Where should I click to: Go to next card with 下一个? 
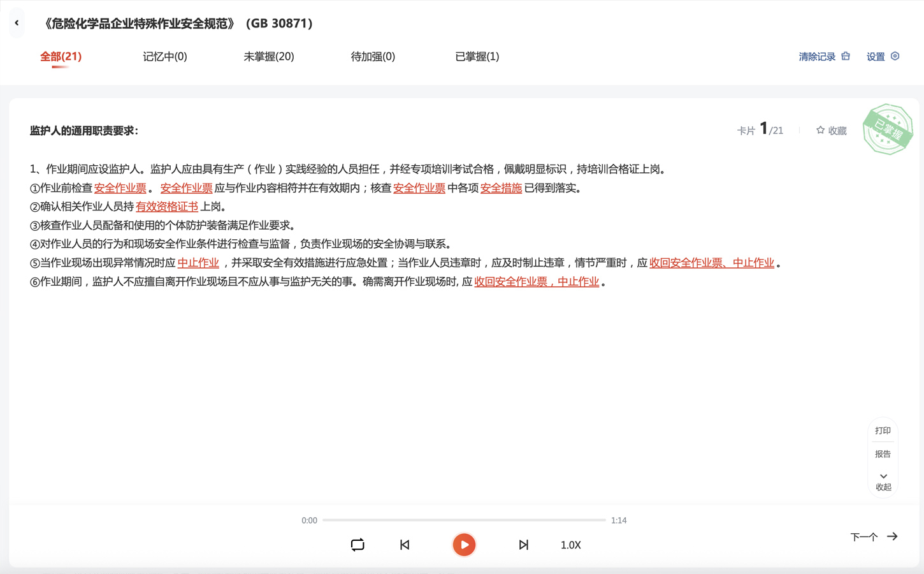874,537
